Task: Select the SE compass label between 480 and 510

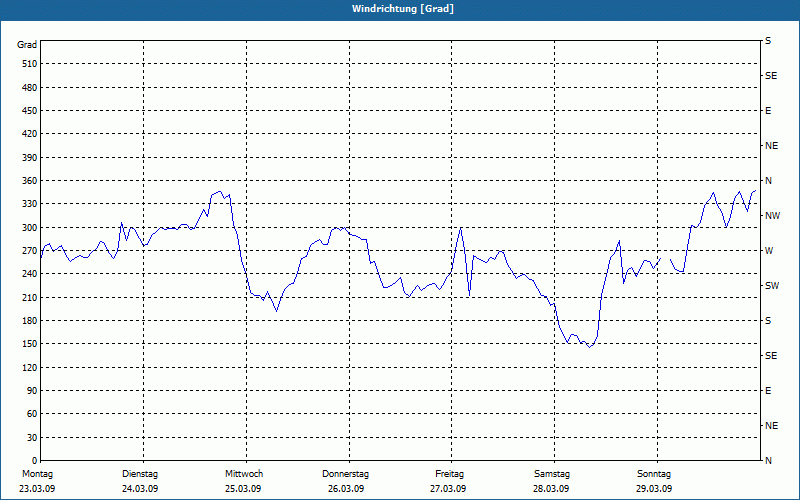Action: (771, 76)
